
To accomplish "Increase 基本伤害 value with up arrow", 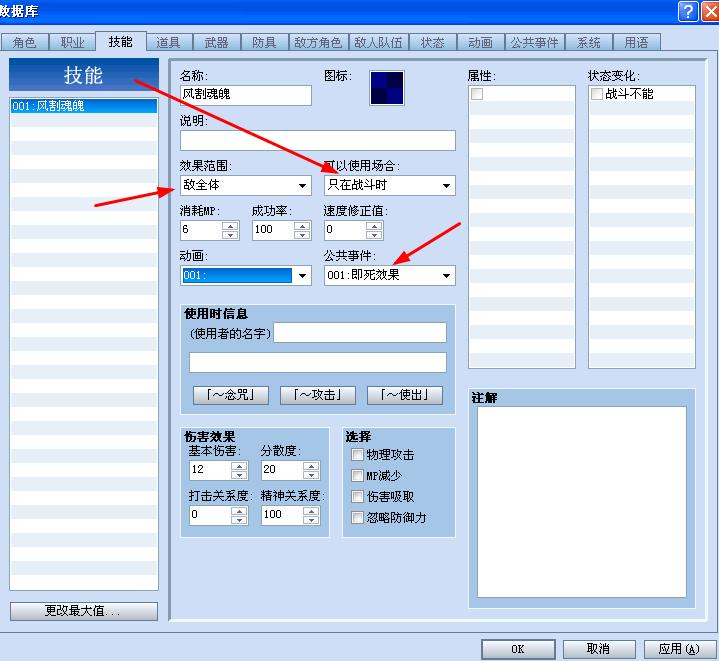I will pos(239,466).
